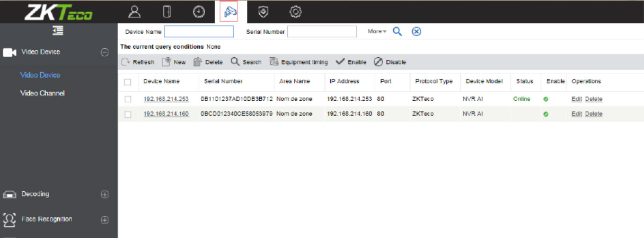
Task: Open the More filter dropdown
Action: coord(377,32)
